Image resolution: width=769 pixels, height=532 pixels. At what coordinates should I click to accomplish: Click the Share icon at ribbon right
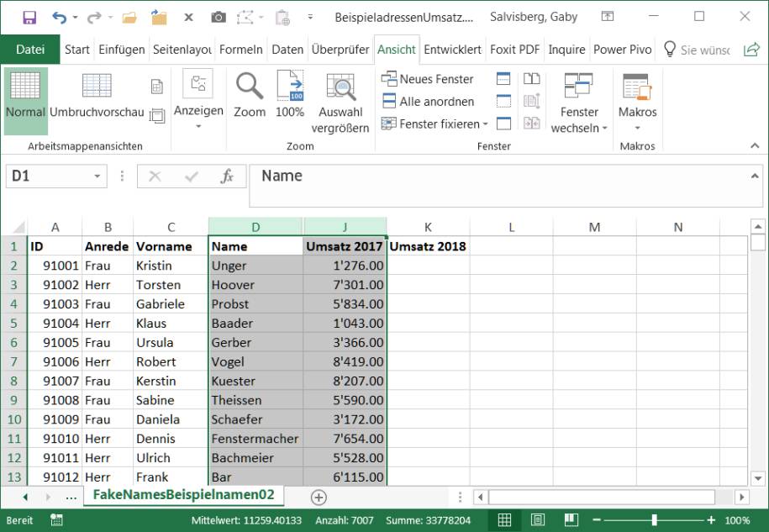(751, 50)
